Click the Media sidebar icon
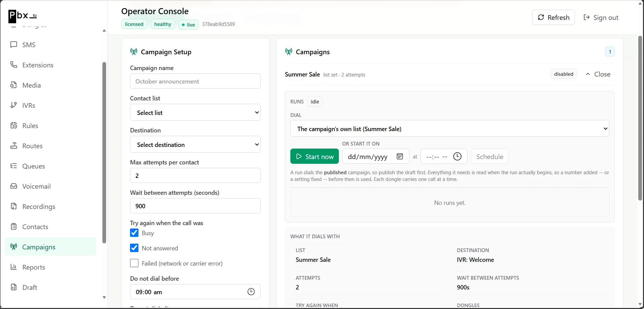The image size is (644, 309). pos(14,85)
